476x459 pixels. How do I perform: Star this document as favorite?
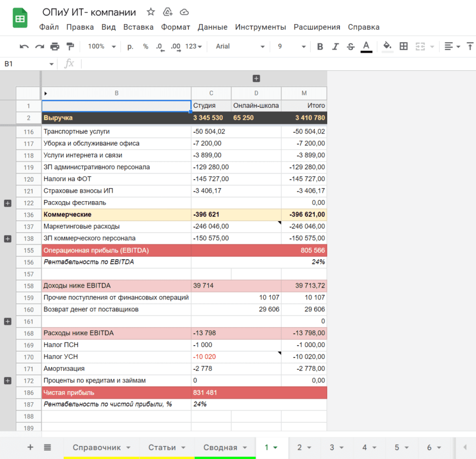pos(151,12)
